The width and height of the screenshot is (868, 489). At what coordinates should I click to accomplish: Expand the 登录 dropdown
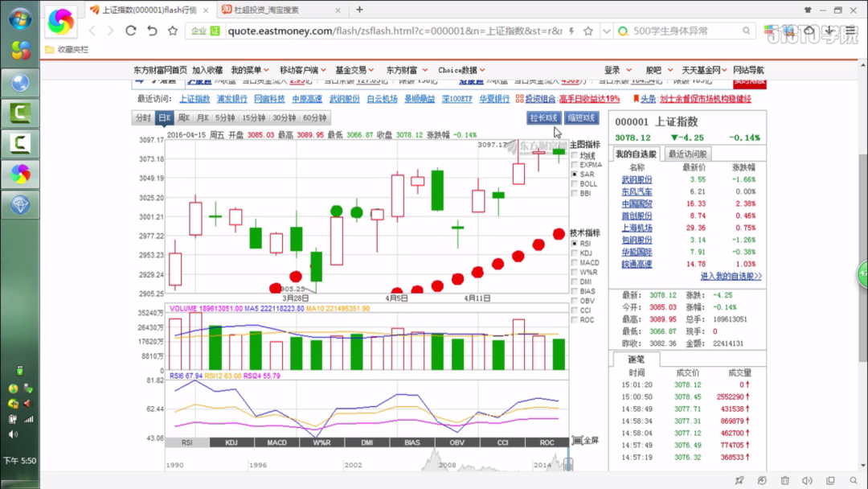coord(618,70)
